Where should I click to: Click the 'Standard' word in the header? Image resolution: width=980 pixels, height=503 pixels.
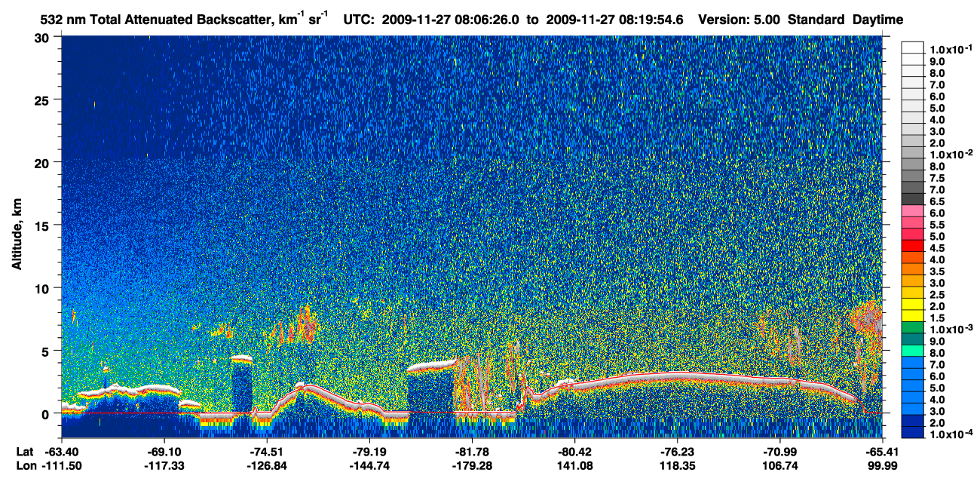pos(816,20)
